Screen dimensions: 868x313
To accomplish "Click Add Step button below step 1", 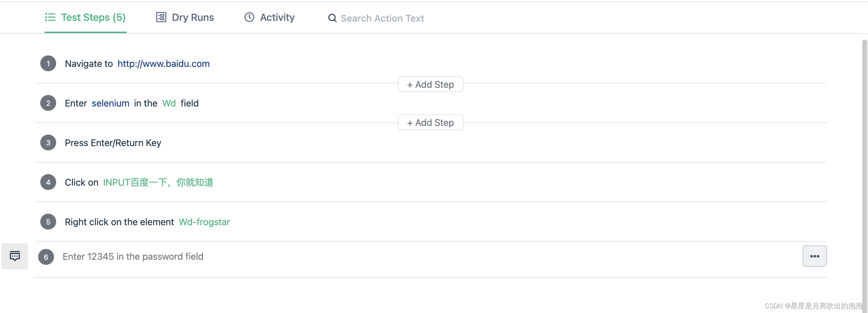I will point(430,85).
